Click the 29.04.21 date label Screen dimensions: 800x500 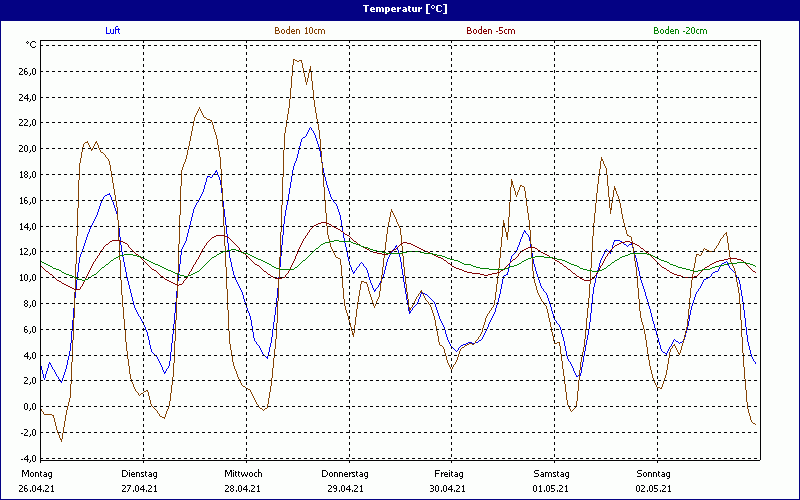(345, 488)
